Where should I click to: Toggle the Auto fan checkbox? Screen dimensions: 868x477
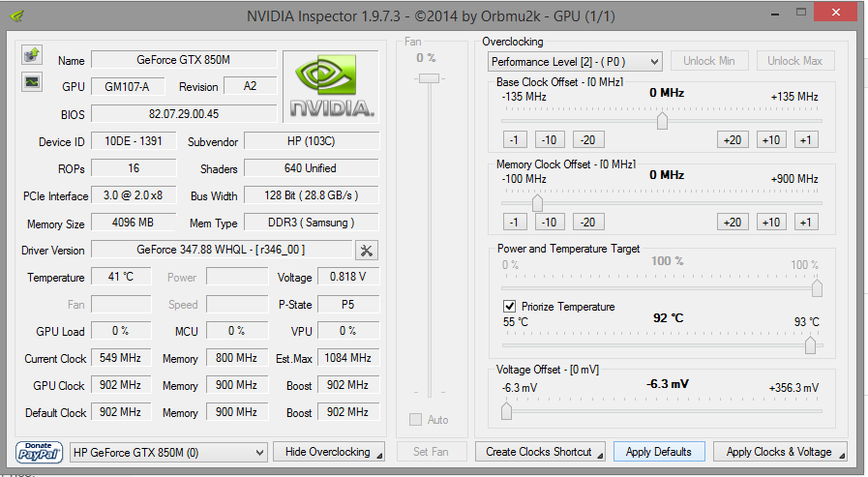coord(415,420)
